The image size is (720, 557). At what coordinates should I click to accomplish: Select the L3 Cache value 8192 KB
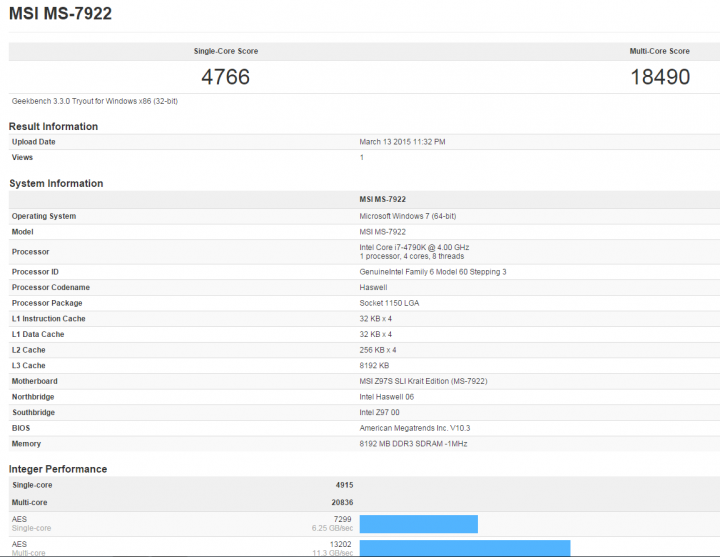click(x=374, y=366)
